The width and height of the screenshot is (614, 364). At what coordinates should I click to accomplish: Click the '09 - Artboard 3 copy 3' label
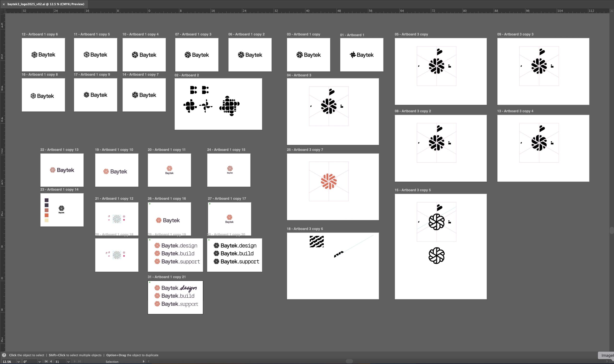pyautogui.click(x=515, y=34)
